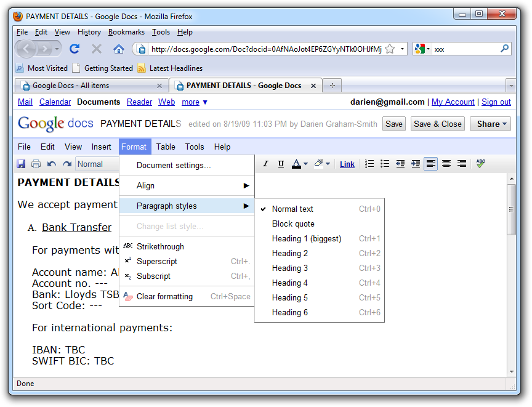
Task: Click the Bank Transfer heading text
Action: [x=77, y=227]
